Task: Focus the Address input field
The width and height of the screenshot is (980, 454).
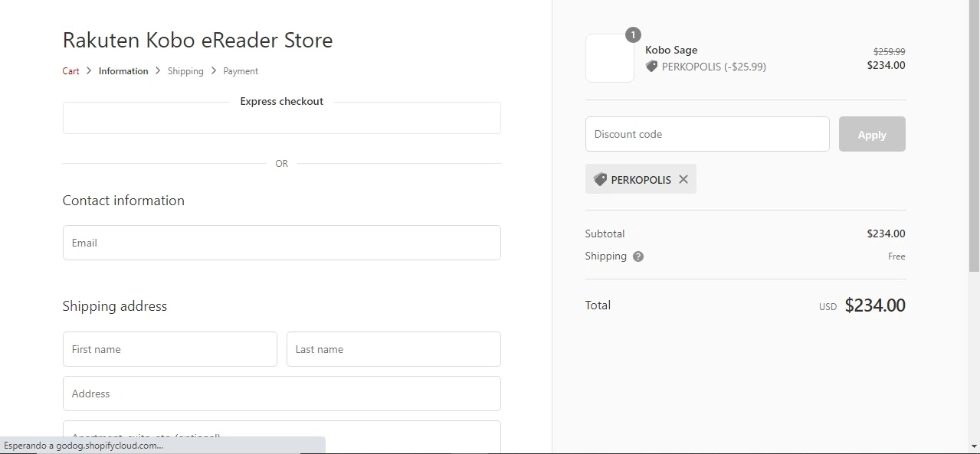Action: [281, 394]
